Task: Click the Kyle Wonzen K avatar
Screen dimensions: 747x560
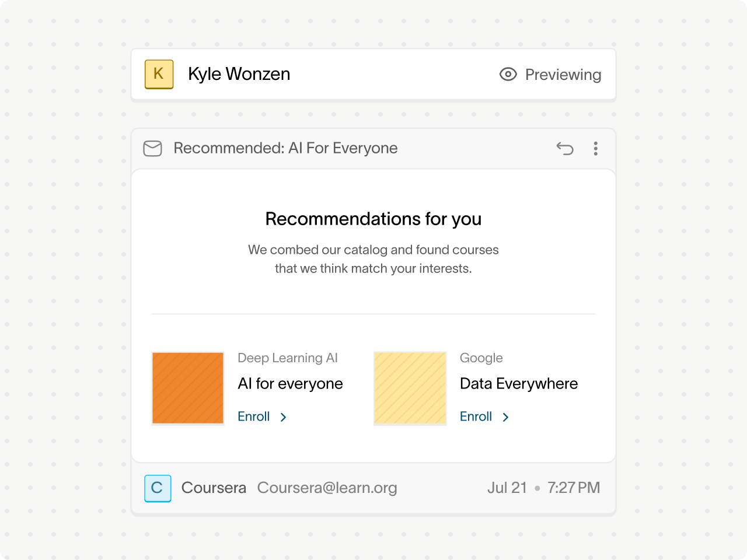Action: 159,74
